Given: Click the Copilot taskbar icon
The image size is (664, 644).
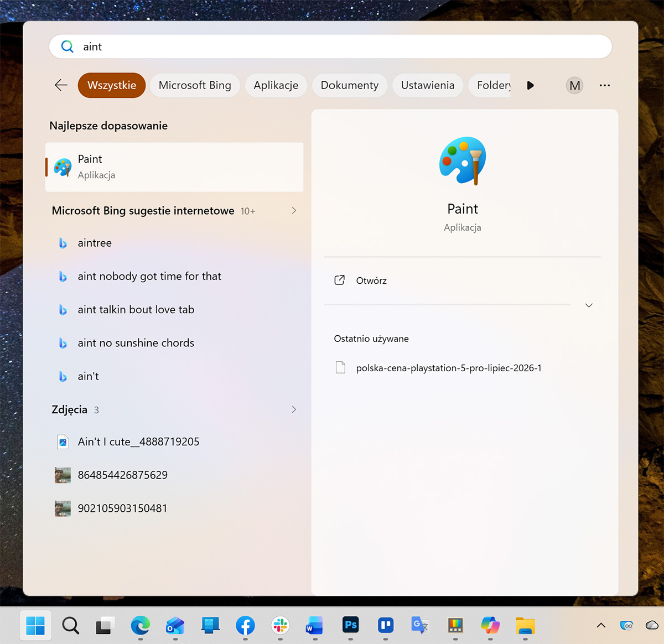Looking at the screenshot, I should (x=490, y=625).
